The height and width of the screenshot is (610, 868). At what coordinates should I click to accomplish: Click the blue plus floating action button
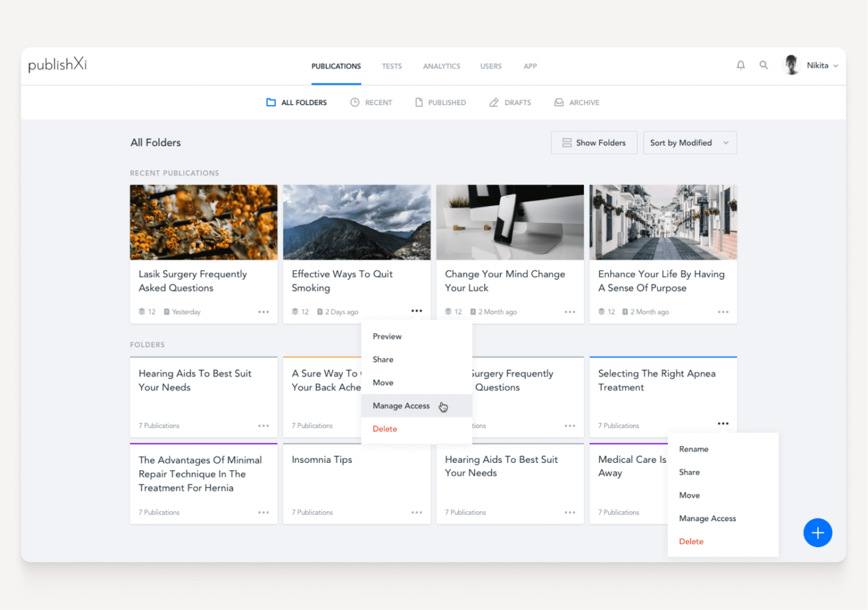(x=817, y=533)
